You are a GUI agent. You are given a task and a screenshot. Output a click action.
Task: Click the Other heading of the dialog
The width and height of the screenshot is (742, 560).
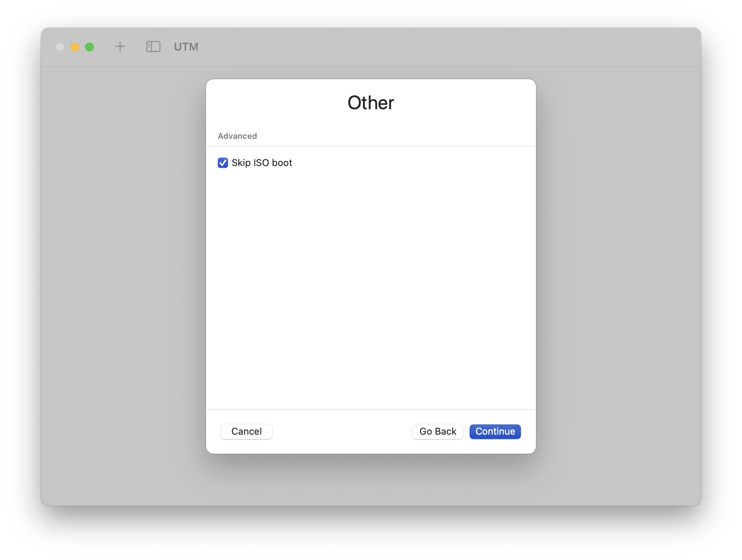371,103
